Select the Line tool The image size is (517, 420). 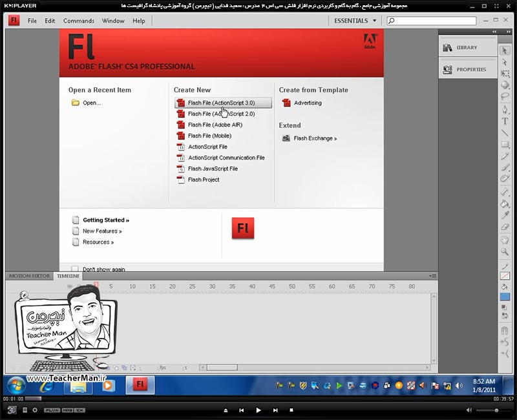coord(505,132)
